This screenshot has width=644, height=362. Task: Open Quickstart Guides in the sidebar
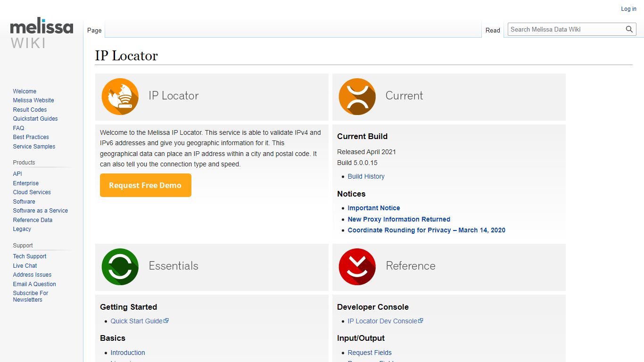[35, 119]
